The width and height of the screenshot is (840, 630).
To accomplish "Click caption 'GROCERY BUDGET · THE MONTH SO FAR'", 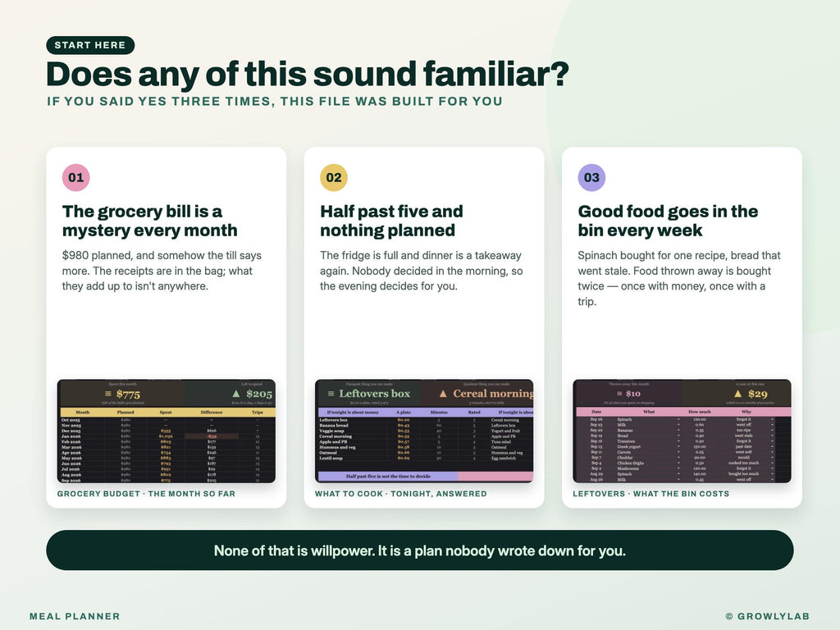I will (x=146, y=493).
